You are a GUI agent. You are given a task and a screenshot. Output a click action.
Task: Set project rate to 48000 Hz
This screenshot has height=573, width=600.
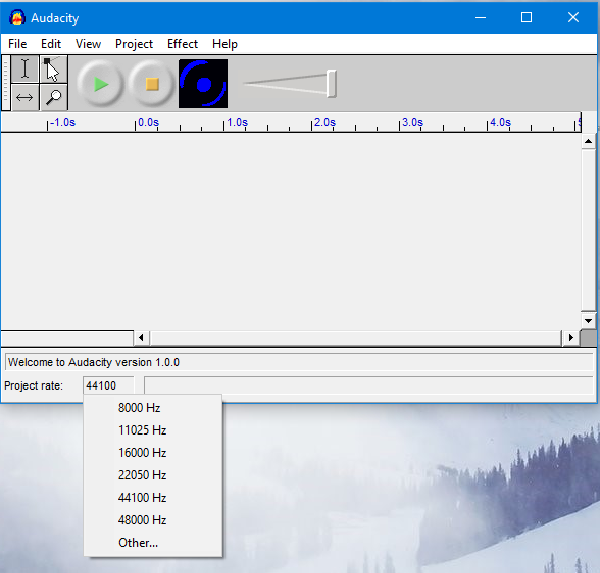pos(142,520)
